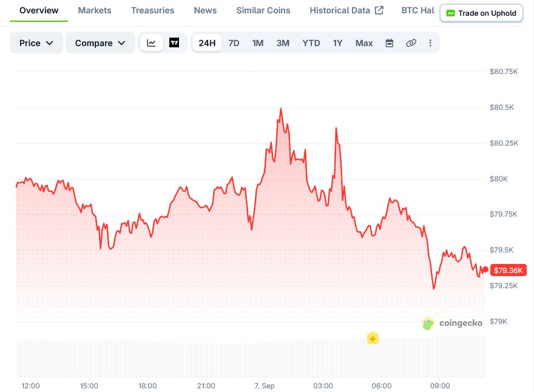534x392 pixels.
Task: Copy the chart link icon
Action: (411, 43)
